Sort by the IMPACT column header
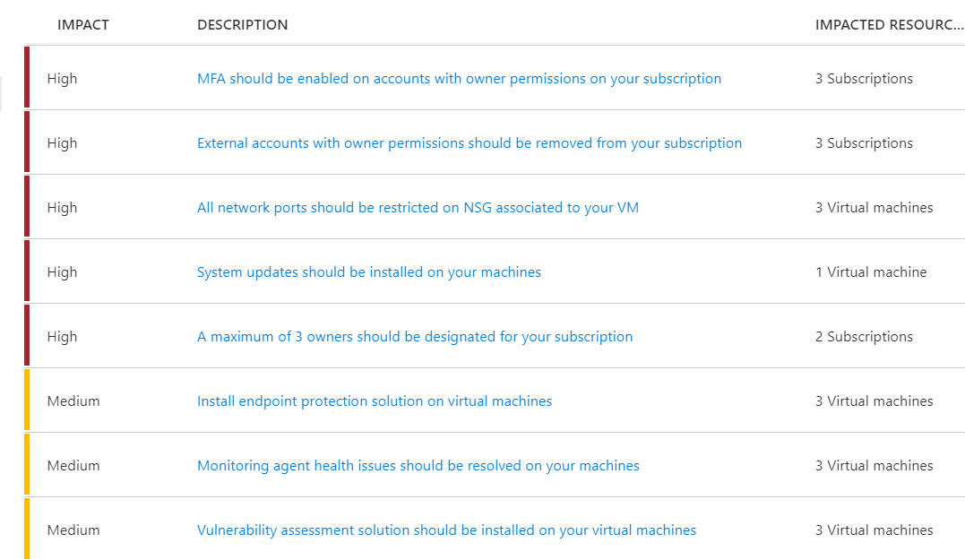 pyautogui.click(x=83, y=25)
